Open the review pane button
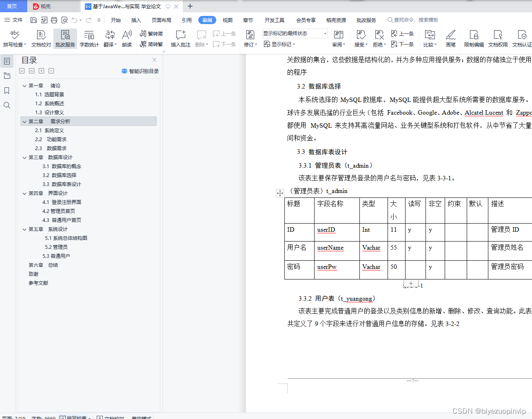Viewport: 532px width, 419px height. tap(339, 39)
